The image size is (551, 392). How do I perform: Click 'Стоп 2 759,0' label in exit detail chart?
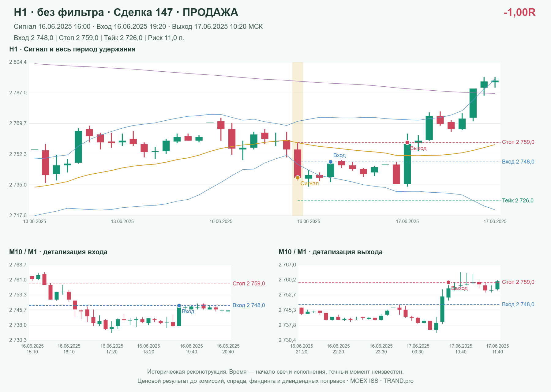pos(518,282)
